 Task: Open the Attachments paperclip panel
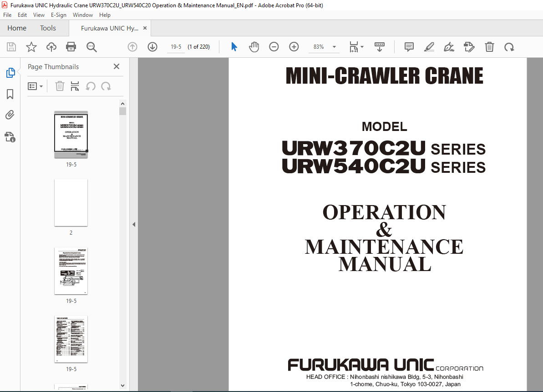tap(10, 115)
